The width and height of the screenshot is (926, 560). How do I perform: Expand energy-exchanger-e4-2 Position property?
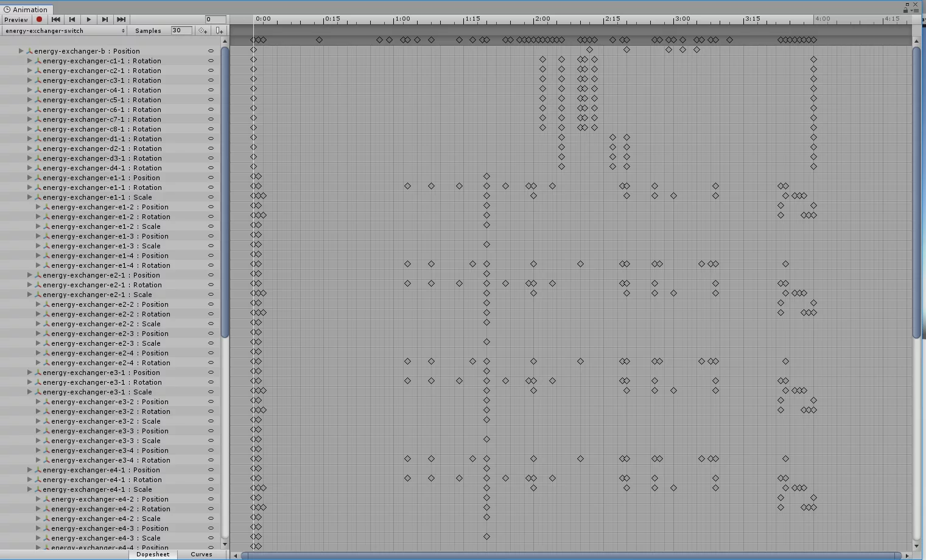tap(38, 499)
